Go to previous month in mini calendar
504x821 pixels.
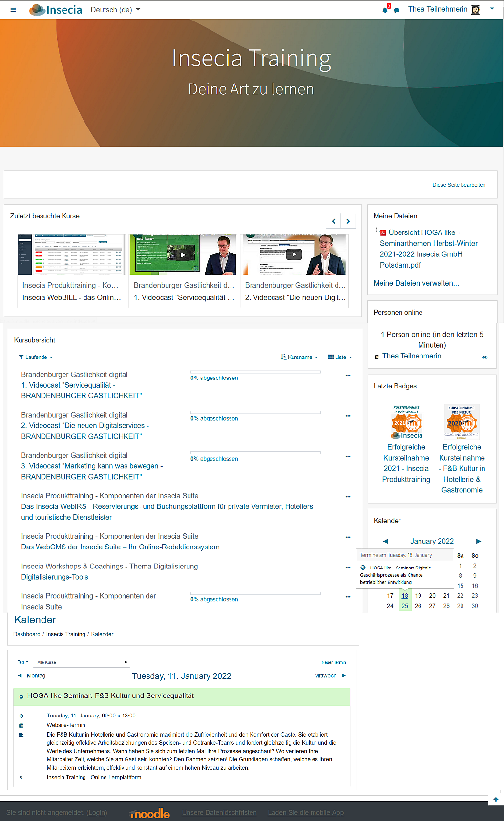pyautogui.click(x=386, y=541)
